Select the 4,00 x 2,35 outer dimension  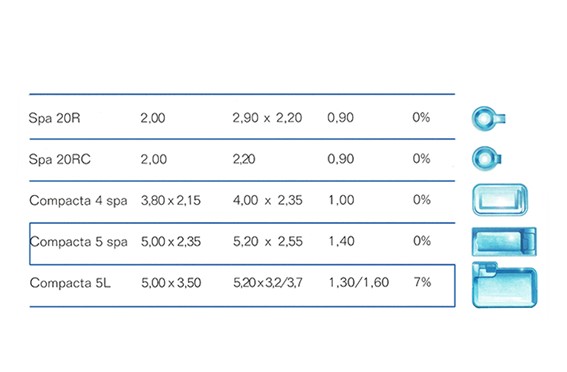coord(268,200)
